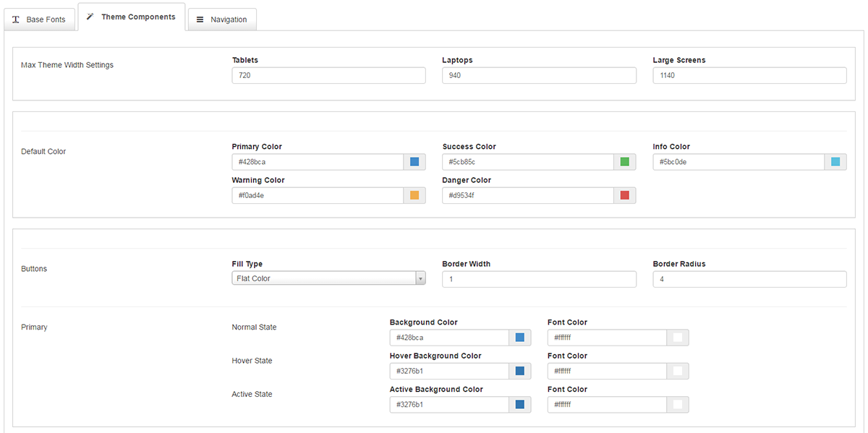Click Normal State Background Color field
Viewport: 868px width, 433px height.
click(449, 338)
